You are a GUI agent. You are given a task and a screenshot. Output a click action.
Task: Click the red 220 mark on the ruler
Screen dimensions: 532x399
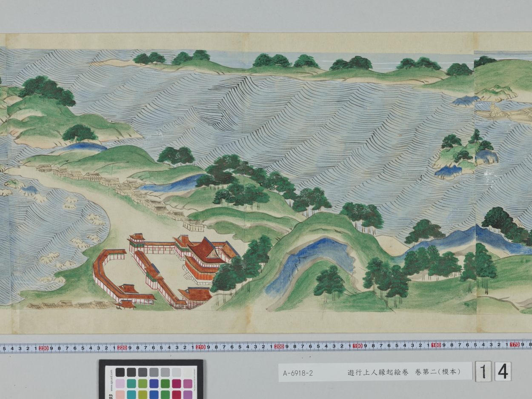tap(122, 347)
